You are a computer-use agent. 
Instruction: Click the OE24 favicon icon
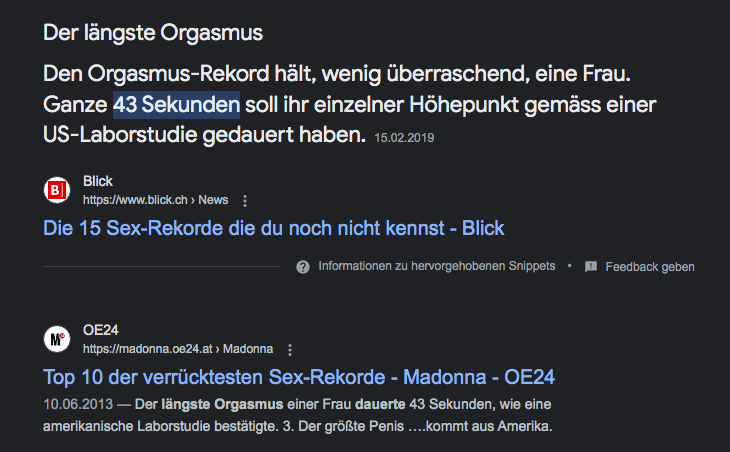58,339
